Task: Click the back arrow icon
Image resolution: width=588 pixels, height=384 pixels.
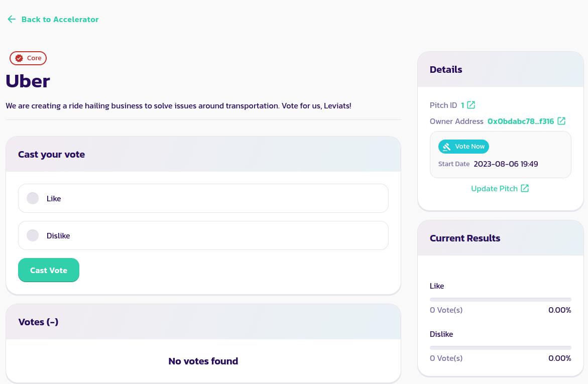Action: click(12, 19)
